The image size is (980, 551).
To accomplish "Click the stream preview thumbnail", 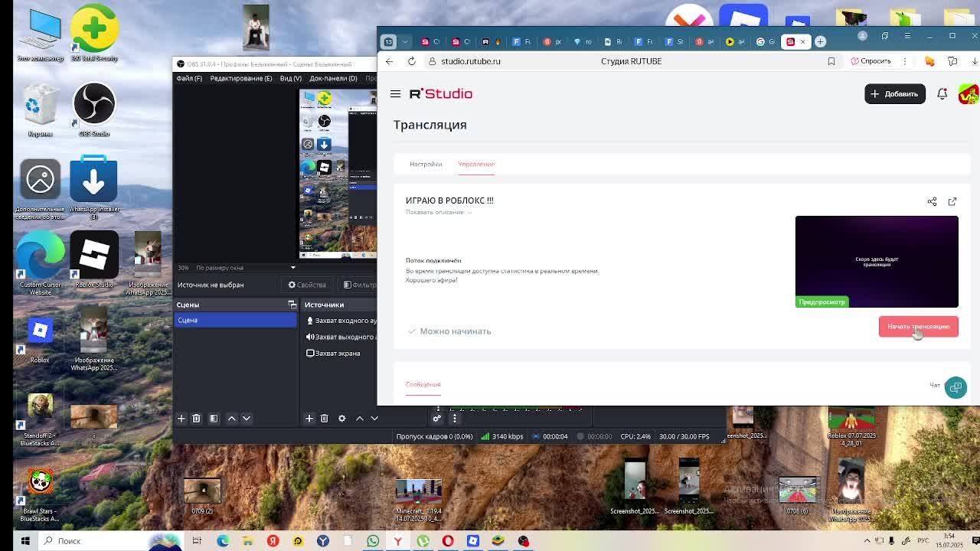I will click(877, 262).
